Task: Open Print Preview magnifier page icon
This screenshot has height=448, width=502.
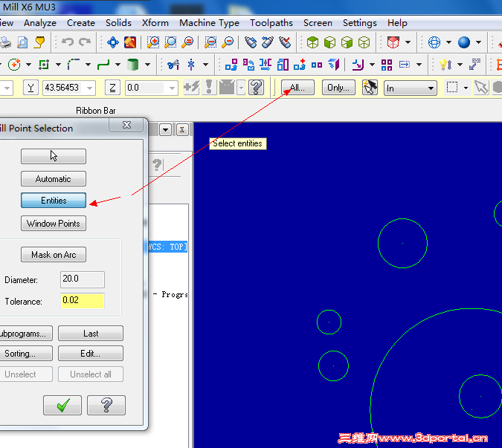Action: (x=22, y=42)
